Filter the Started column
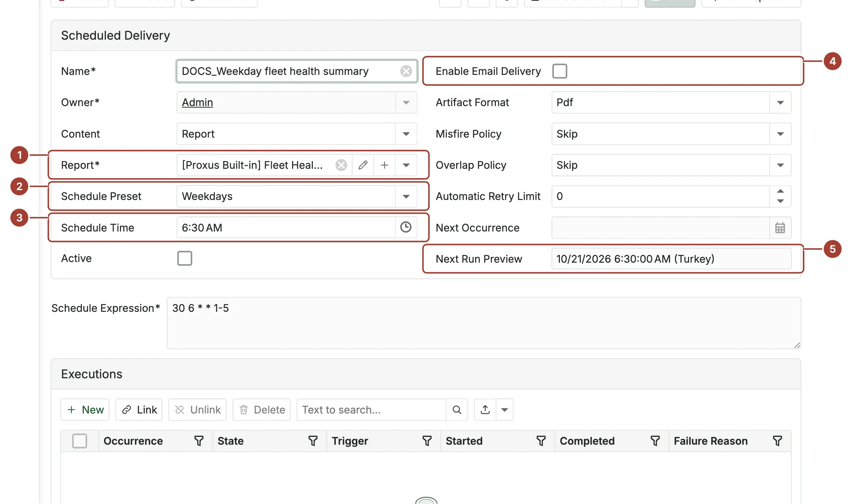Viewport: 852px width, 504px height. pyautogui.click(x=541, y=441)
